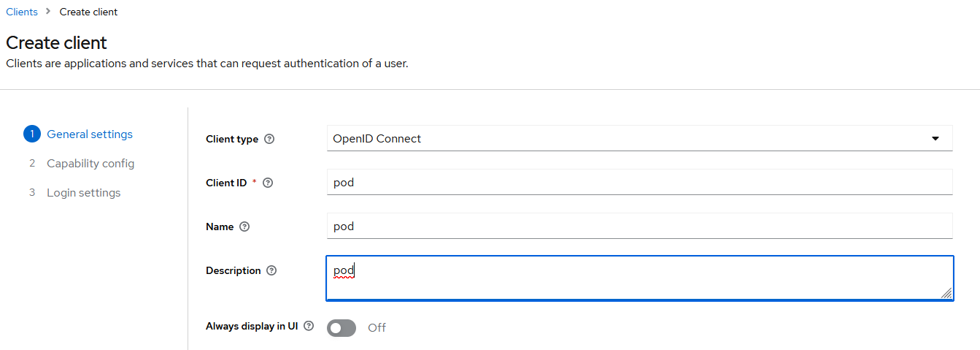The width and height of the screenshot is (980, 350).
Task: Enable the Always display in UI switch
Action: 342,328
